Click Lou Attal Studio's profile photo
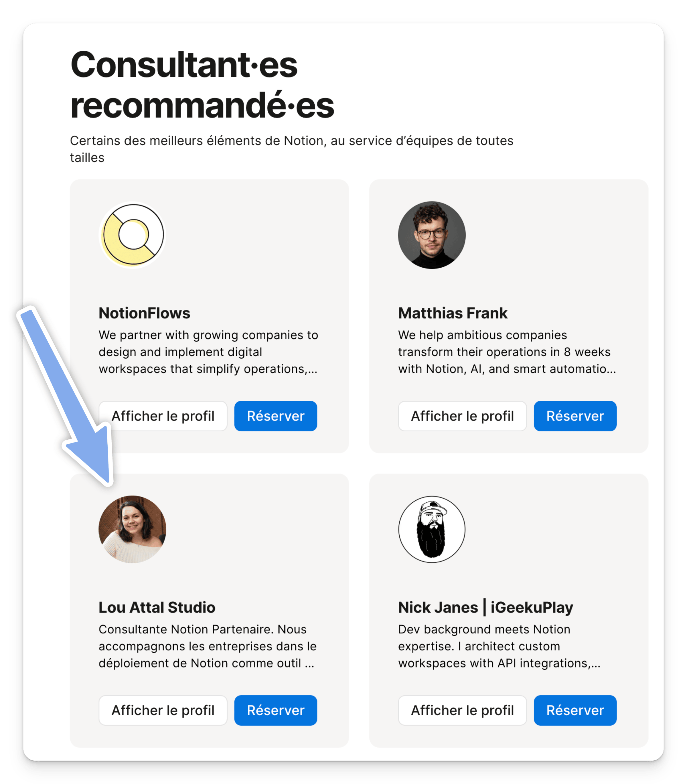 [x=133, y=529]
